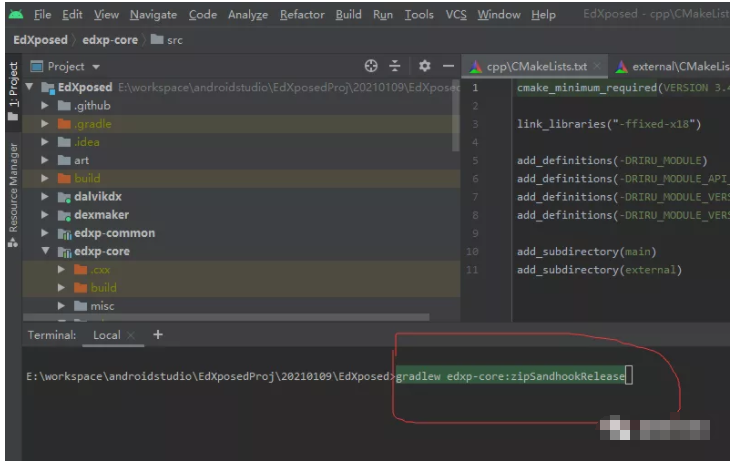This screenshot has width=736, height=464.
Task: Open the Edit menu
Action: click(72, 15)
